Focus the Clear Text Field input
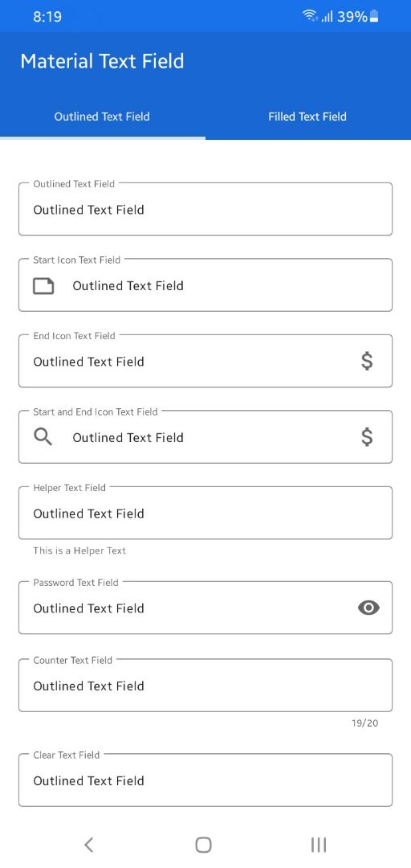 tap(205, 780)
